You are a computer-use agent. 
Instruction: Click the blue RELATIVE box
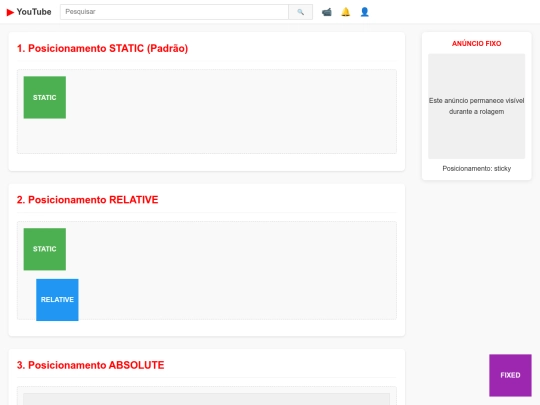(x=57, y=300)
